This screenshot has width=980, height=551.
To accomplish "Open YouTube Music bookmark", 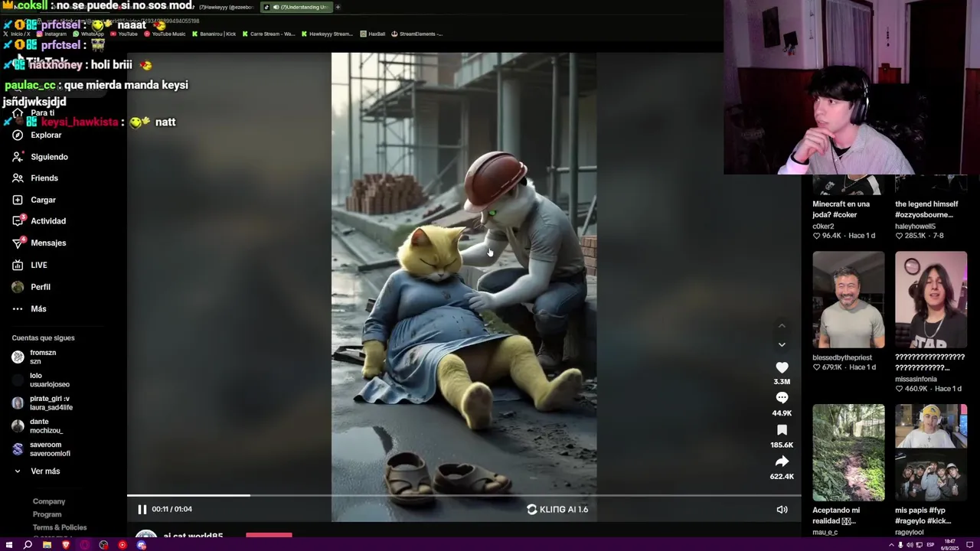I will tap(165, 34).
